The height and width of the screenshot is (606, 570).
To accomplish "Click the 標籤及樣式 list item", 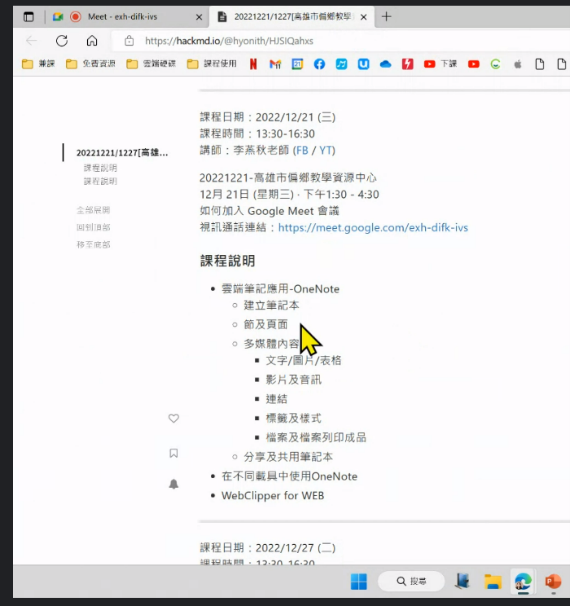I will [293, 418].
